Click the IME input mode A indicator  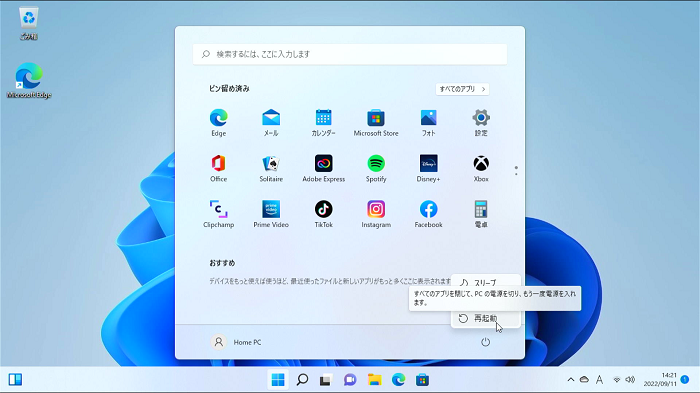click(x=599, y=380)
